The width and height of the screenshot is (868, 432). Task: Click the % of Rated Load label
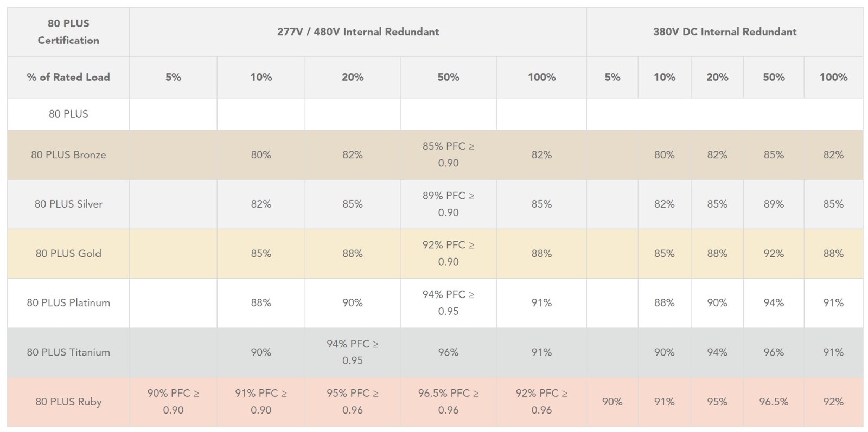pyautogui.click(x=68, y=77)
